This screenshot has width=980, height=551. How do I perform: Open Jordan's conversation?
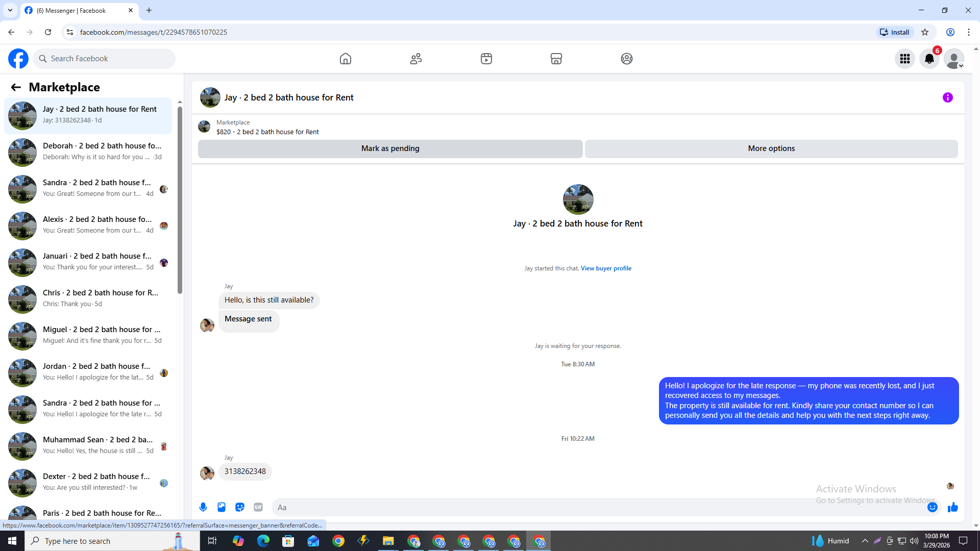[88, 372]
